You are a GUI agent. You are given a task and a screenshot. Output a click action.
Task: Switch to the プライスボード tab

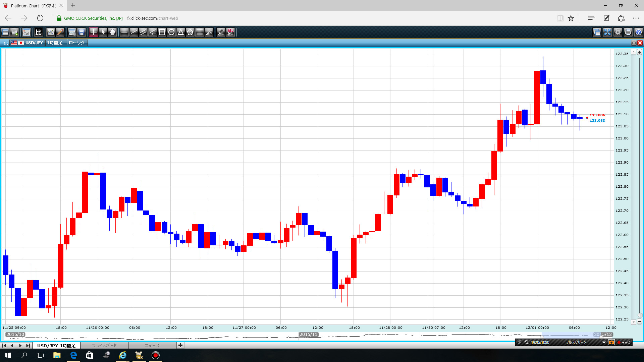tap(104, 346)
